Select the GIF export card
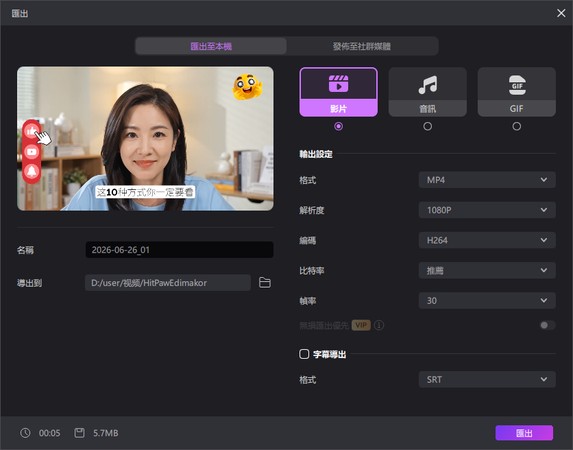Screen dimensions: 573x450 point(517,92)
